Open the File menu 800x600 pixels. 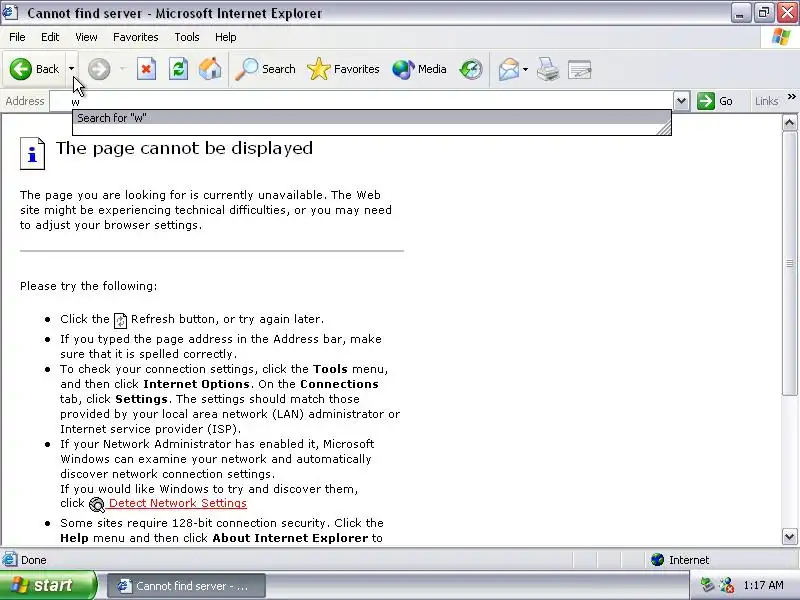click(x=17, y=37)
